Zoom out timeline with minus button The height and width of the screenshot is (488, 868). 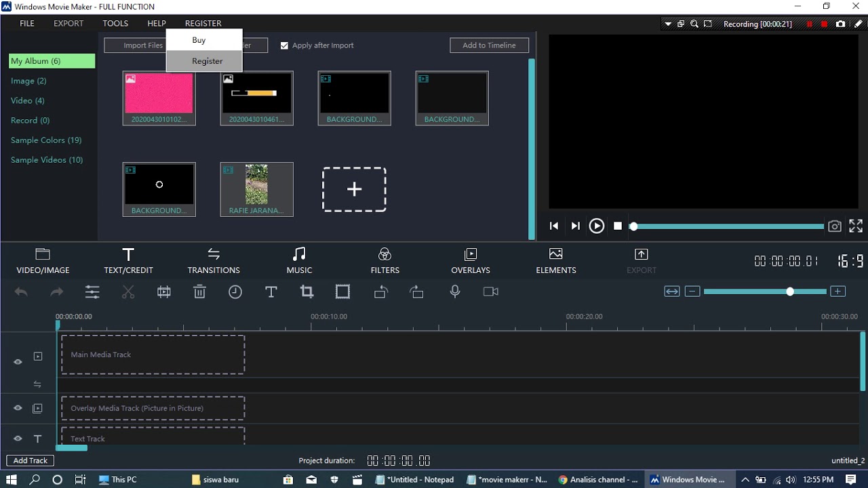coord(692,291)
